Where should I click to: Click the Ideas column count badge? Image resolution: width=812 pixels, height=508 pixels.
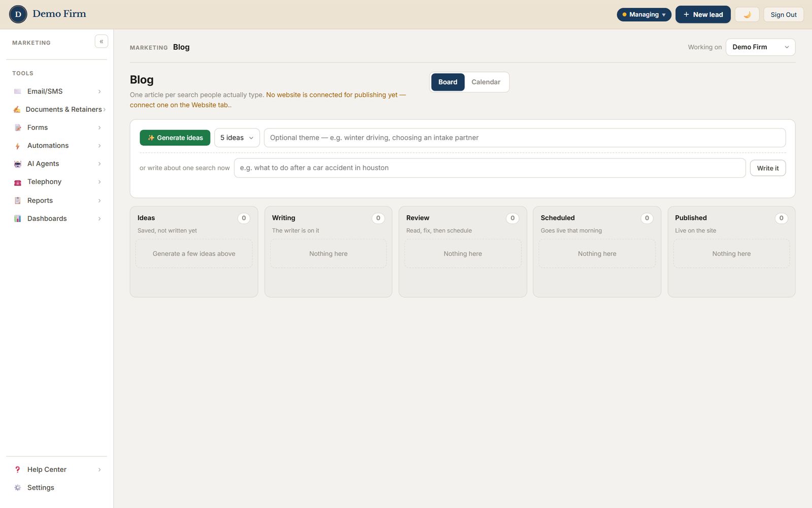(x=244, y=218)
